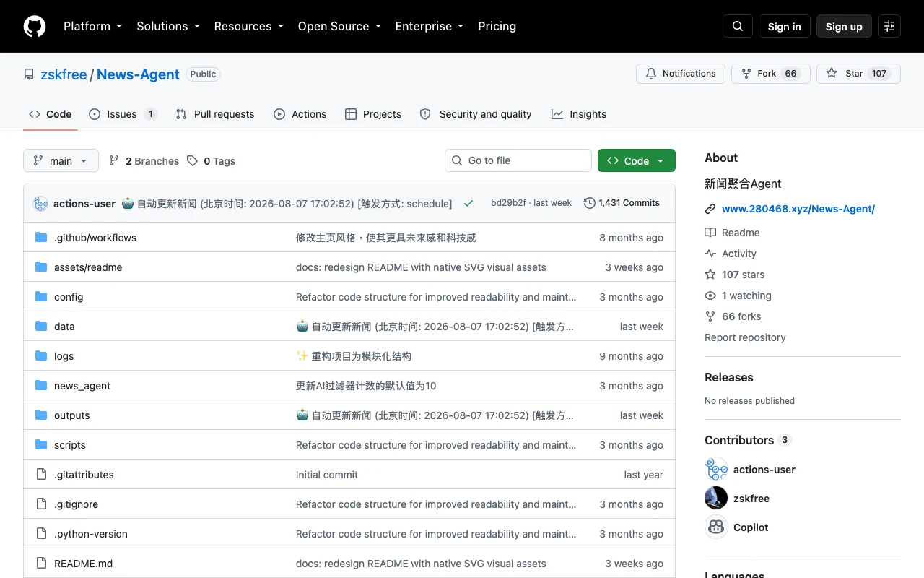The height and width of the screenshot is (578, 924).
Task: Click the tag icon beside 0 Tags
Action: (x=192, y=160)
